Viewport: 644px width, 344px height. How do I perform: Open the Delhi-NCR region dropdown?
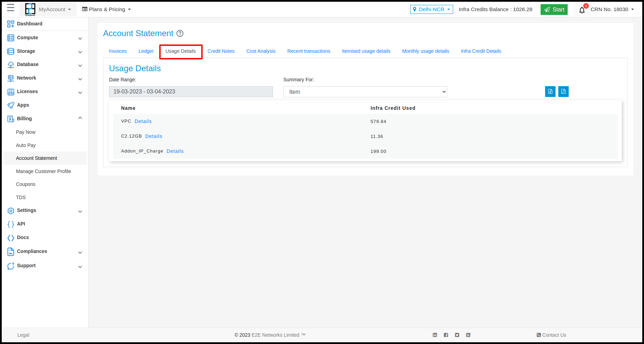(431, 9)
